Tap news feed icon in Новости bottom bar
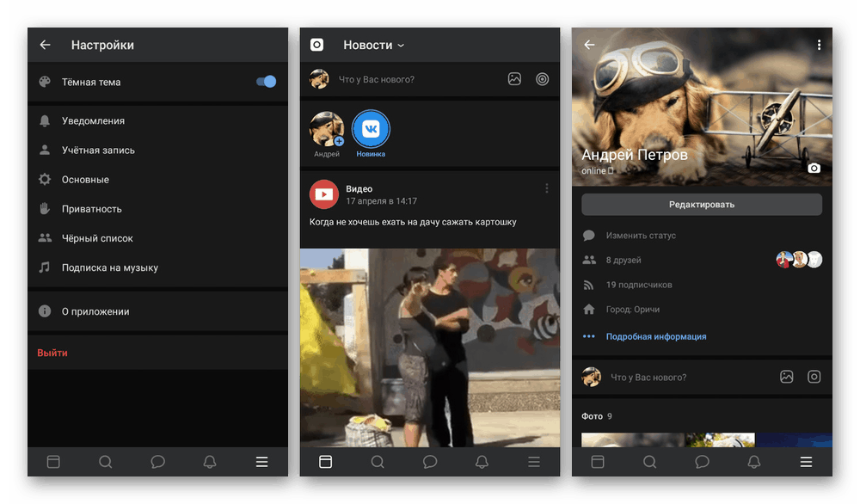The height and width of the screenshot is (504, 860). click(x=325, y=462)
